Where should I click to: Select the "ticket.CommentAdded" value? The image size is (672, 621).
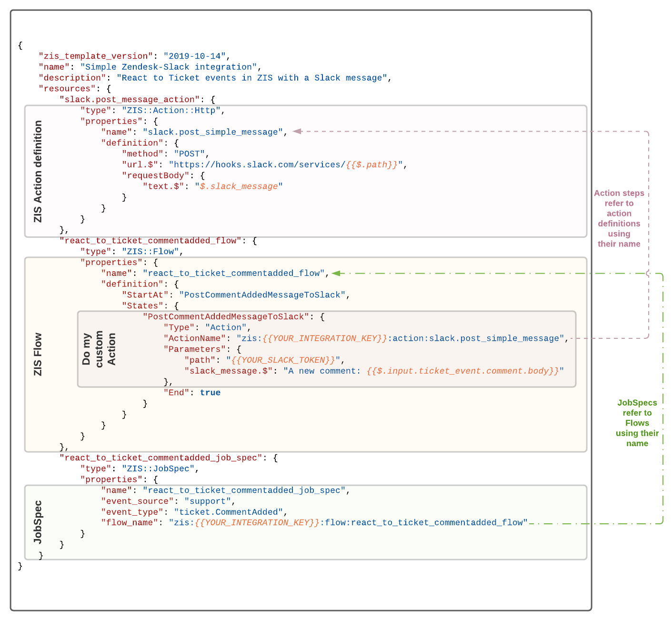229,512
